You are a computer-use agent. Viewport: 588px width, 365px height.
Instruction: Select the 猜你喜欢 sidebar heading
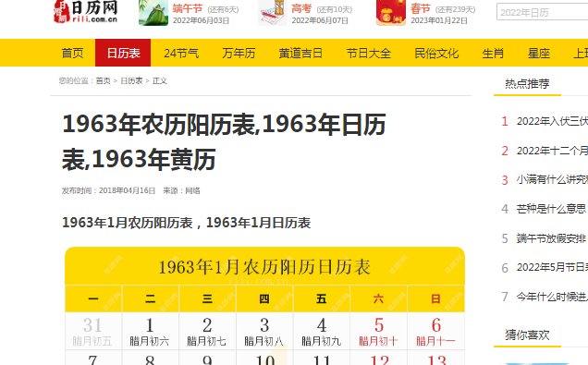tap(527, 335)
